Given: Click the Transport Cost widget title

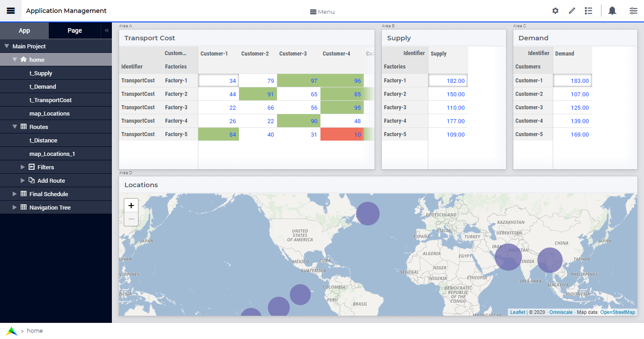Looking at the screenshot, I should pyautogui.click(x=150, y=38).
